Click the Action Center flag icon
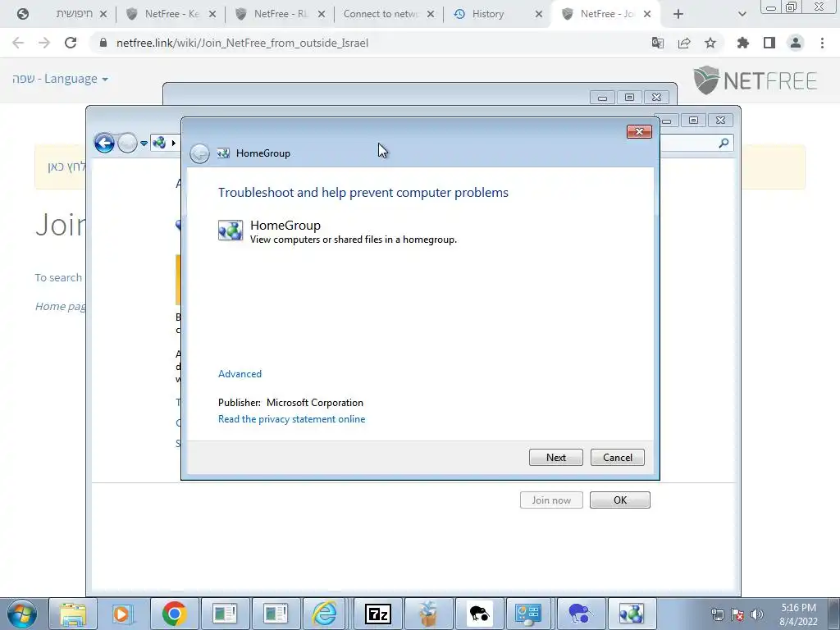 pyautogui.click(x=737, y=614)
